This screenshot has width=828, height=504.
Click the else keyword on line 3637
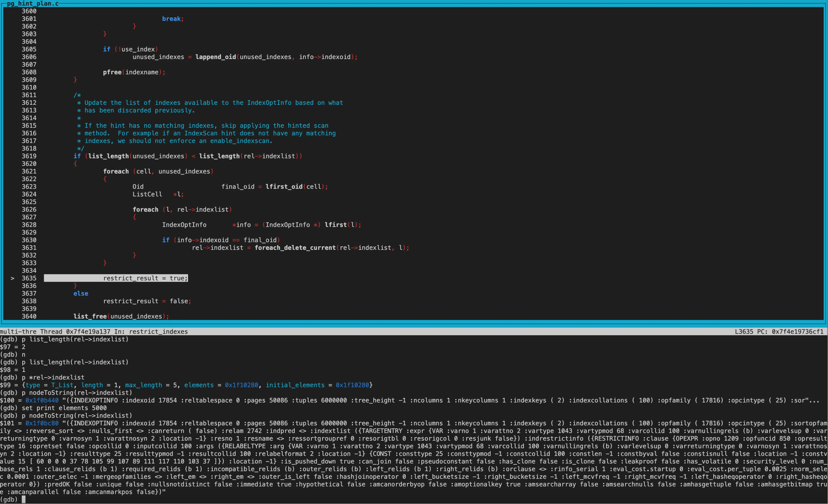(81, 294)
